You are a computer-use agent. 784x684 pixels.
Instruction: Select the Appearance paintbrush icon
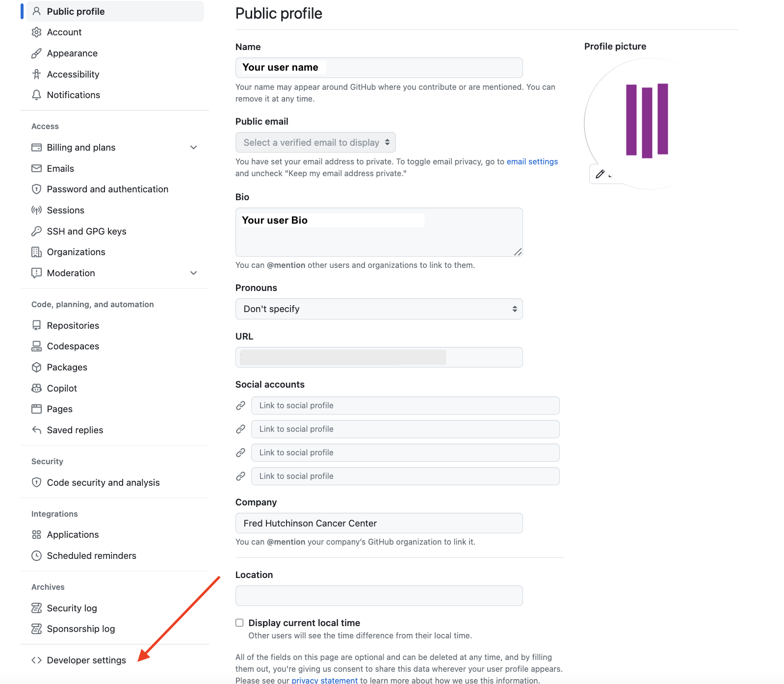pyautogui.click(x=37, y=53)
